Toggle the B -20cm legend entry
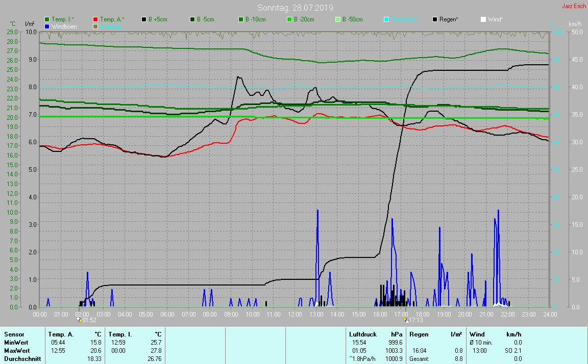The height and width of the screenshot is (364, 588). 304,19
